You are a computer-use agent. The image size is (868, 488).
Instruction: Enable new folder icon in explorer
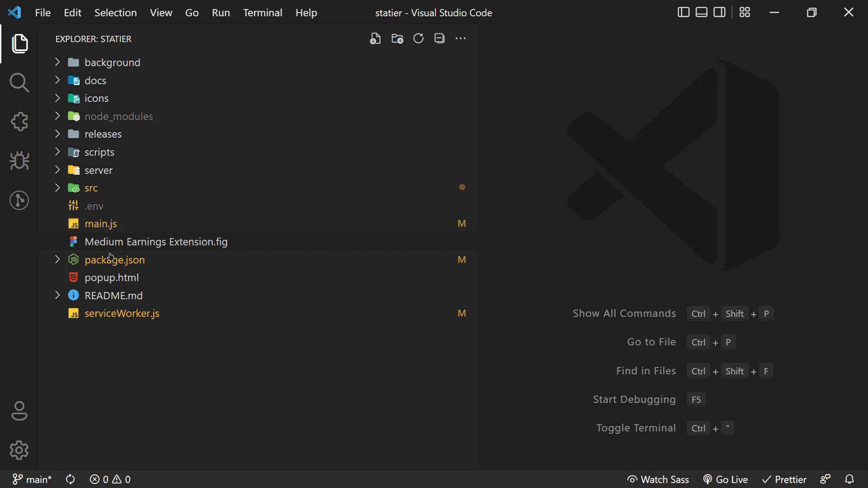[397, 38]
